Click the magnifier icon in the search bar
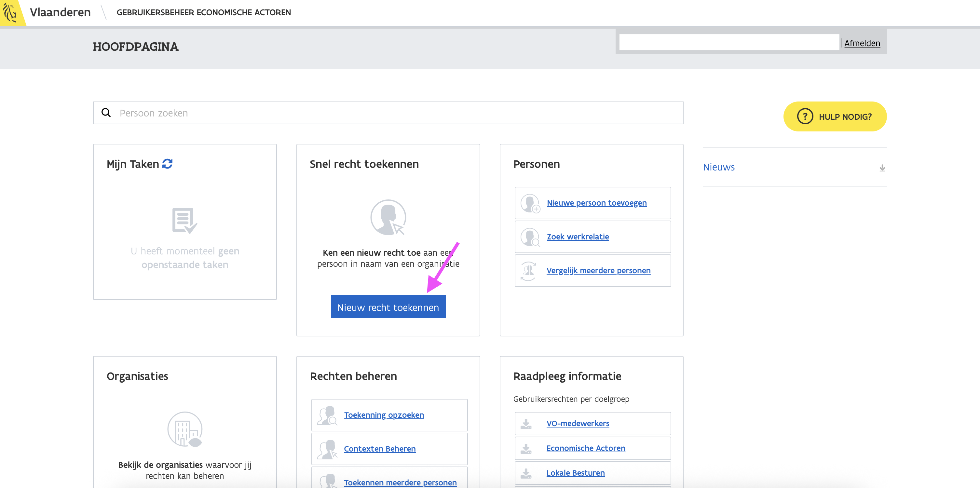The width and height of the screenshot is (980, 488). [x=106, y=113]
